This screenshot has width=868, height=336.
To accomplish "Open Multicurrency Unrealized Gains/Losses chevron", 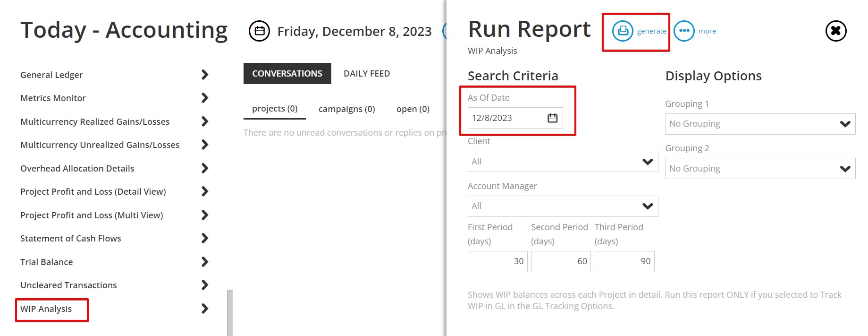I will tap(205, 145).
